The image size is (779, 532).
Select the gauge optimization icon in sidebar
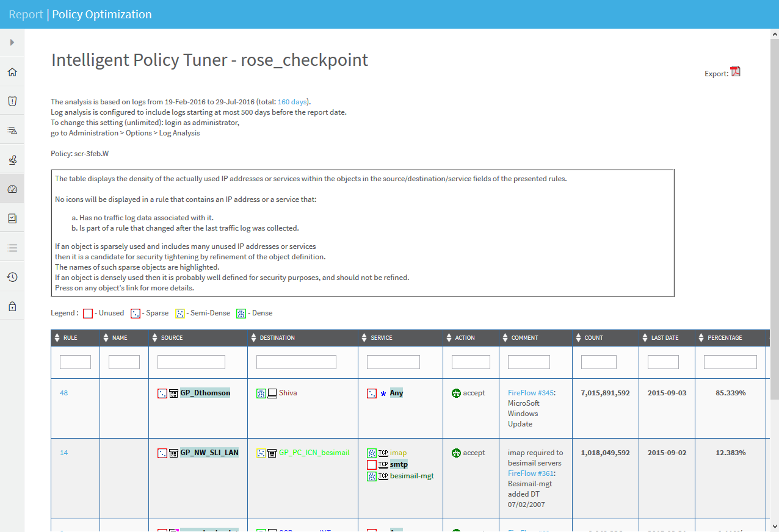pos(12,189)
